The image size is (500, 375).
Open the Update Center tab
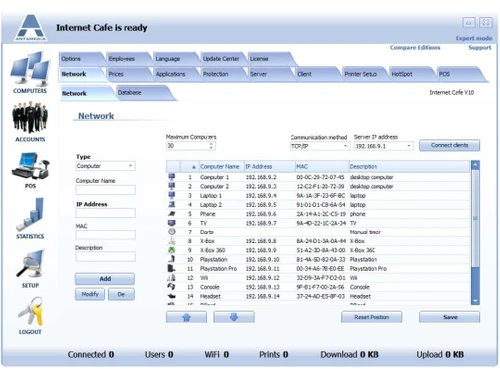[222, 59]
